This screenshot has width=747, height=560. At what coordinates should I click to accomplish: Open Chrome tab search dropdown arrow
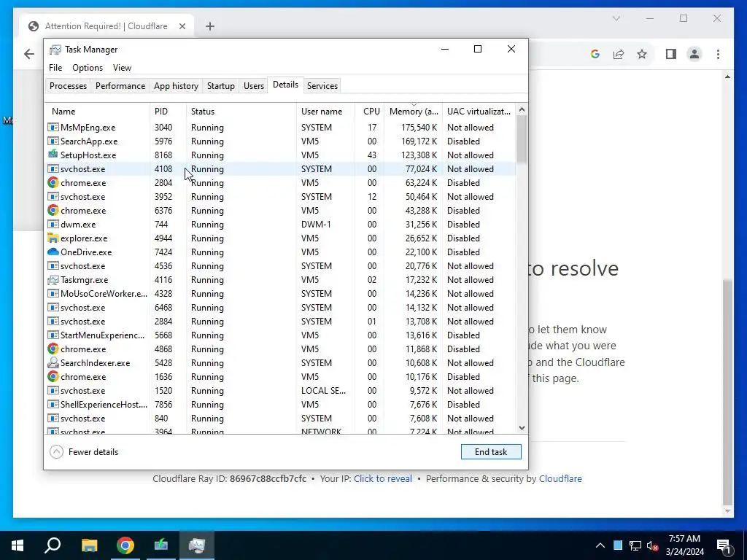pyautogui.click(x=616, y=18)
